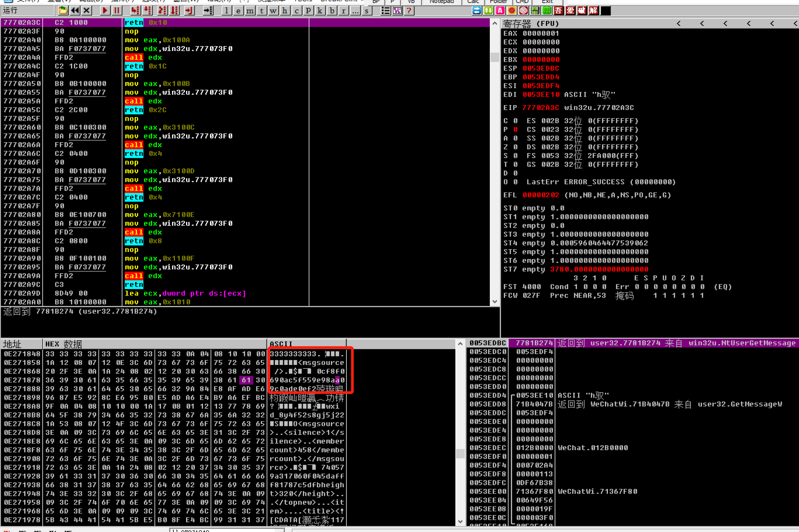Click the red 吾 plugin icon
This screenshot has width=799, height=532.
click(558, 11)
